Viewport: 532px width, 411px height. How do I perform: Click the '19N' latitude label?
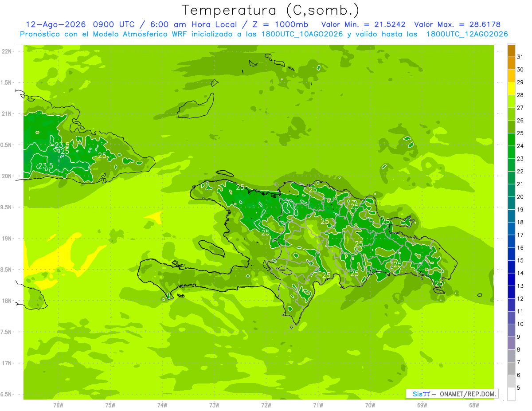tap(7, 239)
